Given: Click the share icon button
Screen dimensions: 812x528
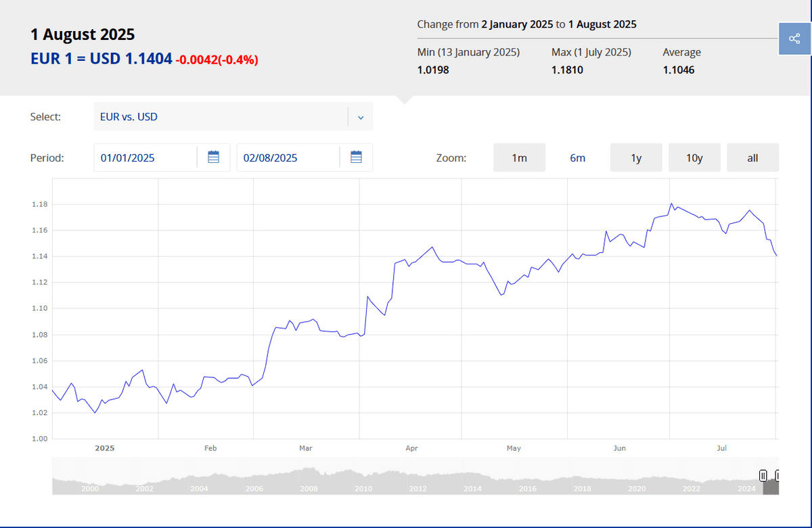Looking at the screenshot, I should (x=794, y=39).
